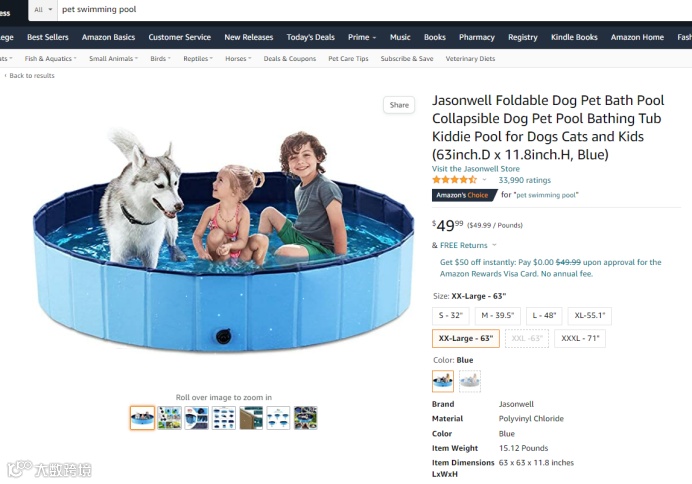Expand the Prime menu dropdown
Image resolution: width=692 pixels, height=484 pixels.
362,38
